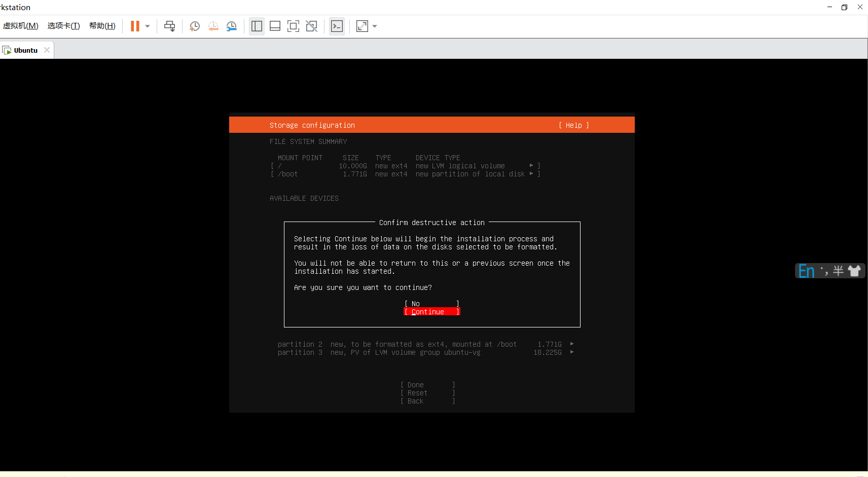Click the Ubuntu tab VM running icon
The width and height of the screenshot is (868, 477).
[x=7, y=50]
